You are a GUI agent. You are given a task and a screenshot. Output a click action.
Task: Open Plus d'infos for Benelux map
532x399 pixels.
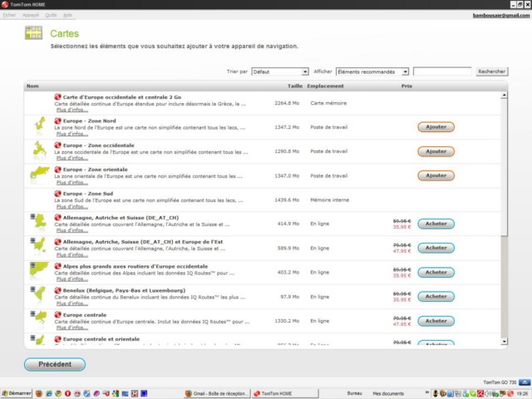coord(72,303)
